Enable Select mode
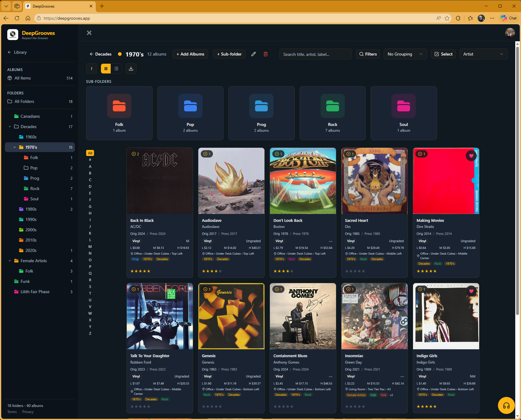The image size is (521, 420). [x=443, y=54]
